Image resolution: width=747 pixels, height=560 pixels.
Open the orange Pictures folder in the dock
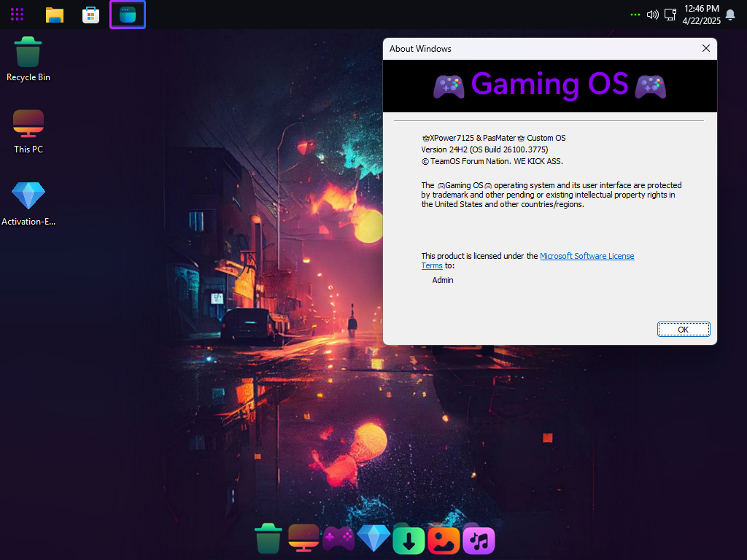[x=444, y=540]
